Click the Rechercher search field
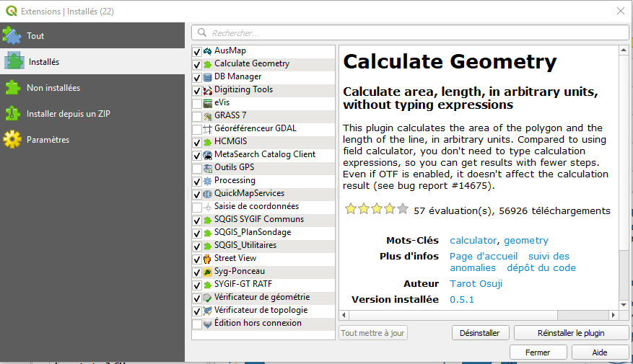Image resolution: width=633 pixels, height=364 pixels. (x=410, y=32)
